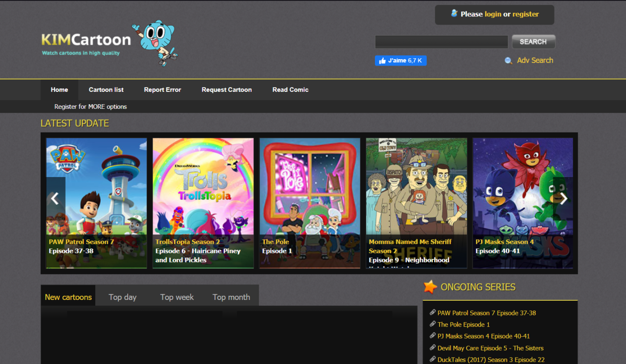This screenshot has height=364, width=626.
Task: Show previous slides with the left carousel arrow
Action: coord(56,199)
